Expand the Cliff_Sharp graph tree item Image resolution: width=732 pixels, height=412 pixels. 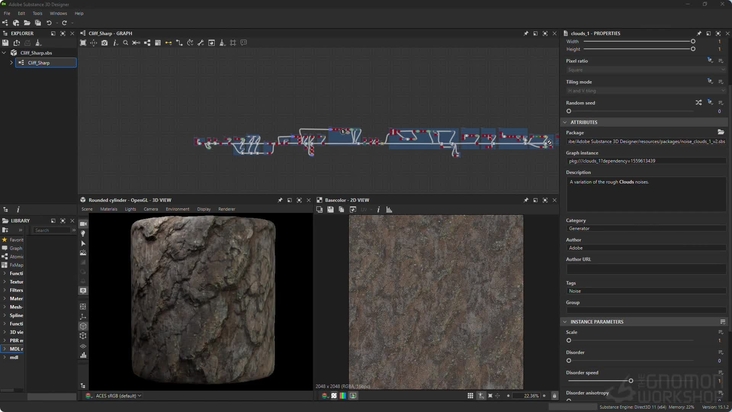[x=11, y=63]
